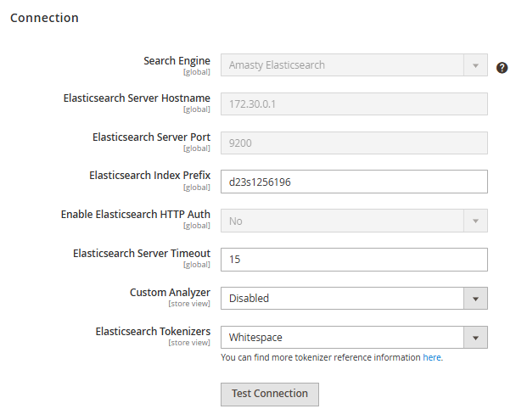Click the Search Engine help question-mark icon

[502, 68]
